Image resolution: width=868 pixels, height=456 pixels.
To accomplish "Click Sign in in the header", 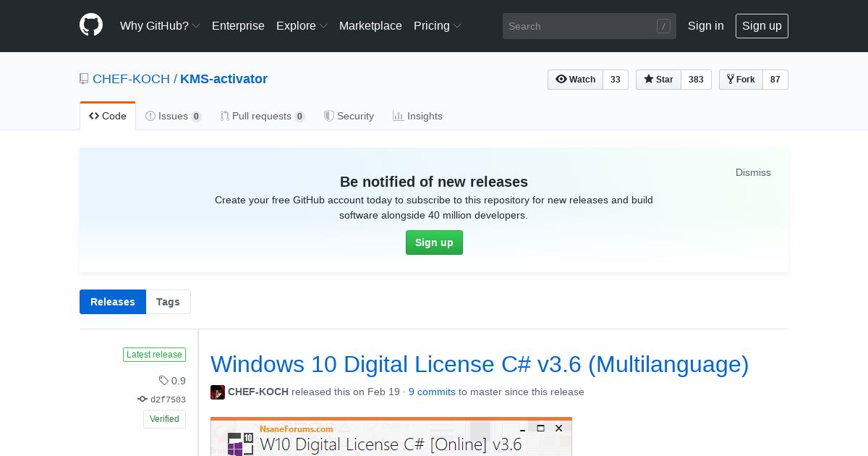I will point(706,26).
